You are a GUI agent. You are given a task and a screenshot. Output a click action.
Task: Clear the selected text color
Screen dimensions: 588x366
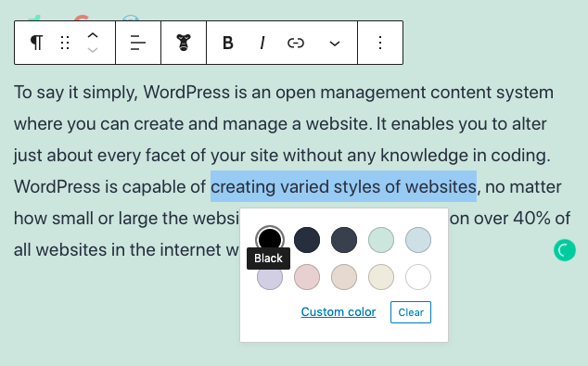[411, 312]
